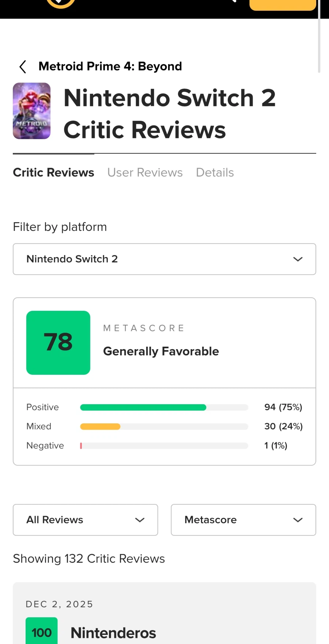Click the Metacritic logo in header
This screenshot has width=329, height=644.
[x=61, y=3]
